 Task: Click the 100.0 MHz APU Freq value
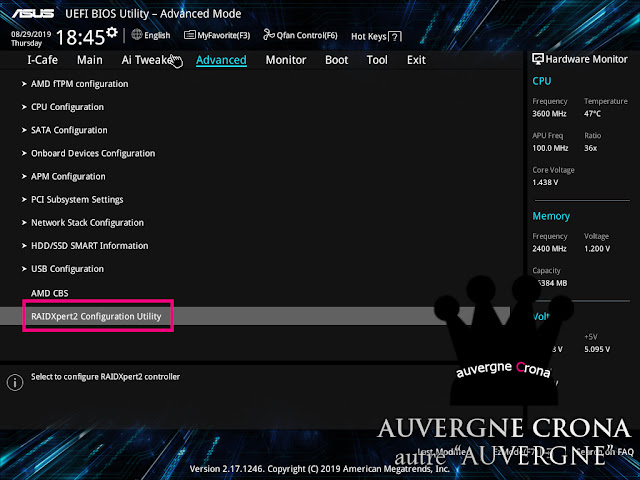pos(550,148)
